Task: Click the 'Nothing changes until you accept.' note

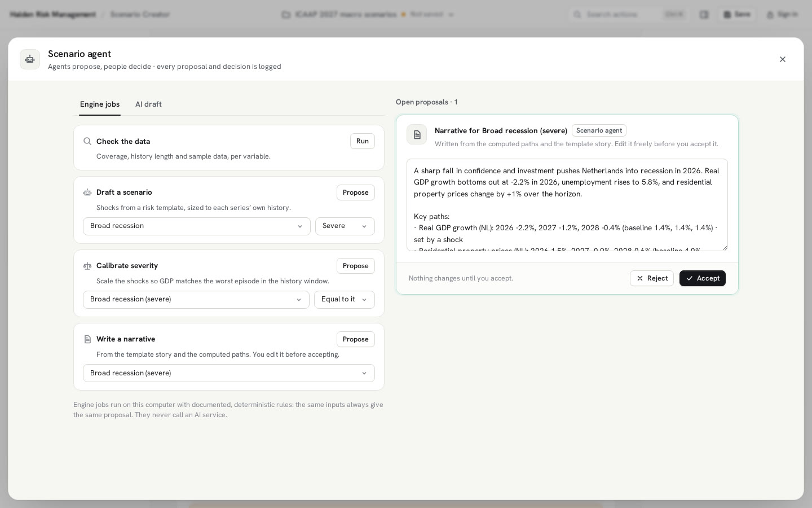Action: [461, 278]
